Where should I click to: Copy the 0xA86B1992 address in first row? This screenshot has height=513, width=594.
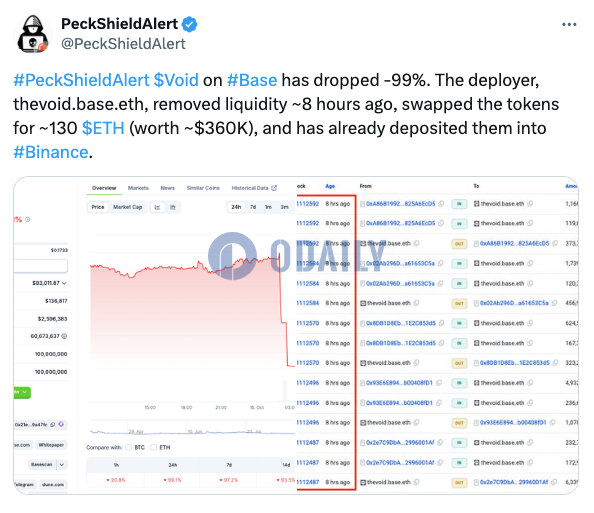pyautogui.click(x=441, y=204)
